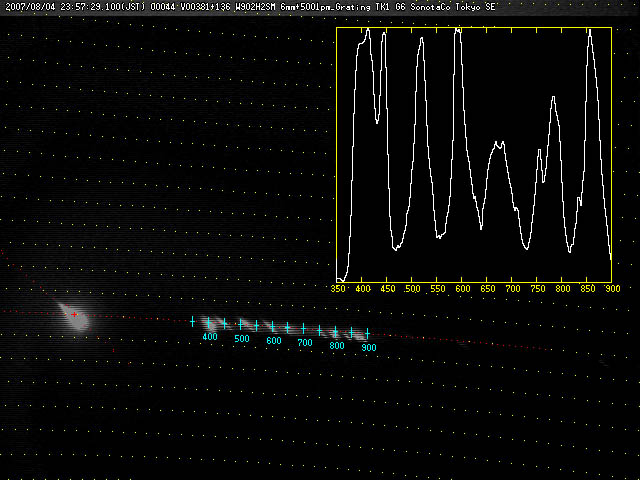Click the first cyan plus marker before 400

click(x=192, y=321)
